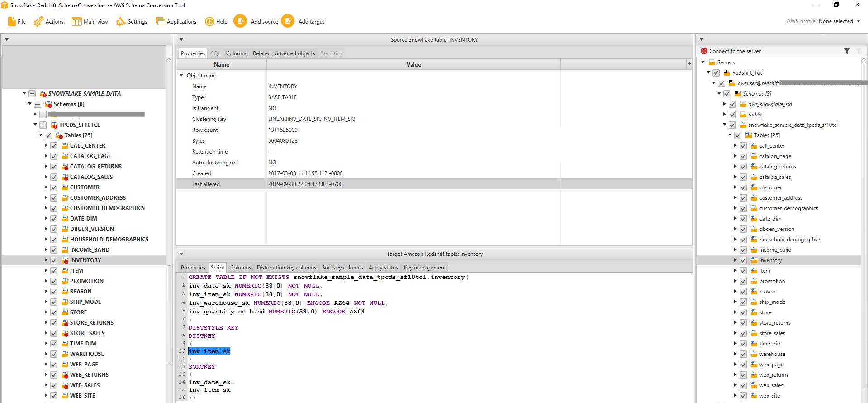The height and width of the screenshot is (403, 868).
Task: Click the STORE_SALES table icon
Action: [65, 333]
